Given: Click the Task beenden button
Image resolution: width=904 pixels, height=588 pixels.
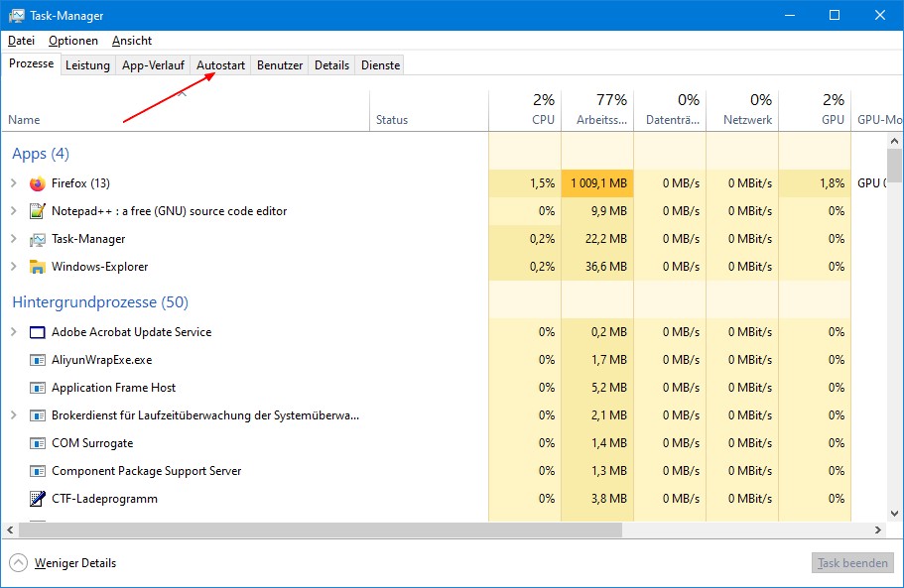Looking at the screenshot, I should pos(852,562).
